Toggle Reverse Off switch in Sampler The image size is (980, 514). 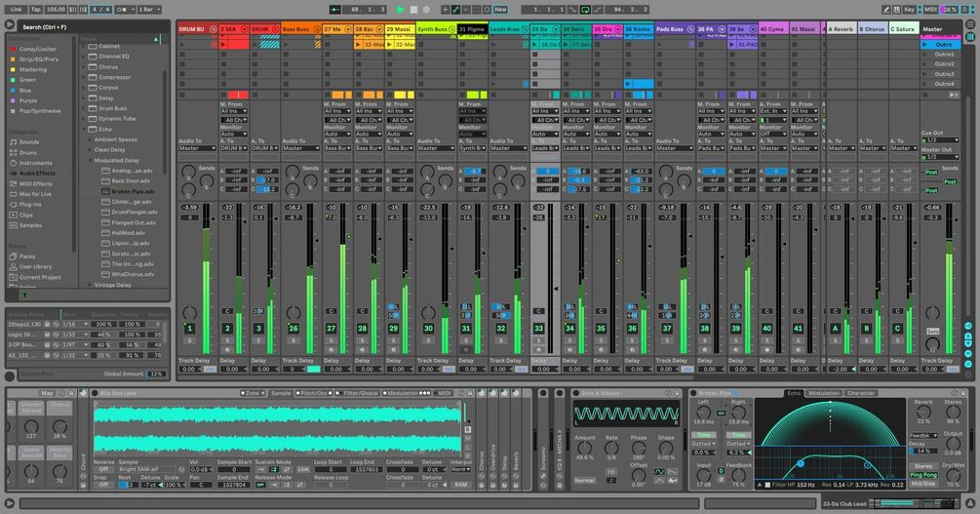click(103, 469)
